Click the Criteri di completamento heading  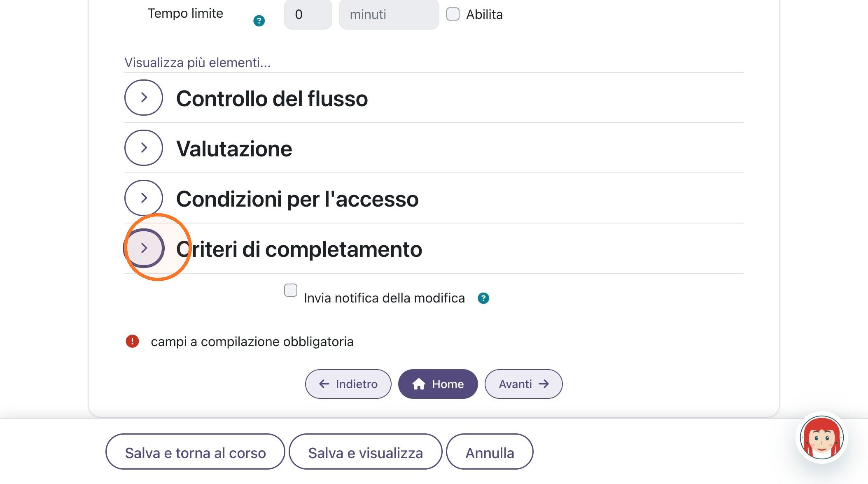click(299, 249)
